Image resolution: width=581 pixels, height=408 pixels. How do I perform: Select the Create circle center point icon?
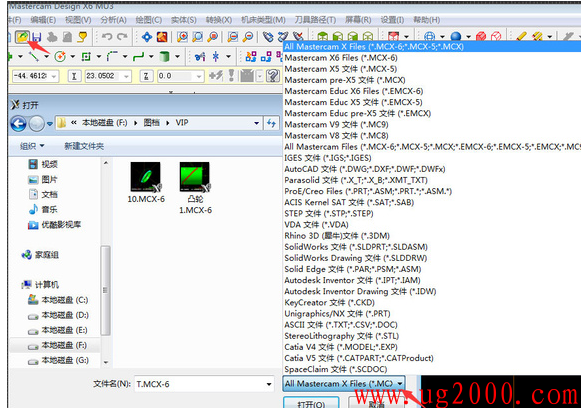tap(60, 56)
